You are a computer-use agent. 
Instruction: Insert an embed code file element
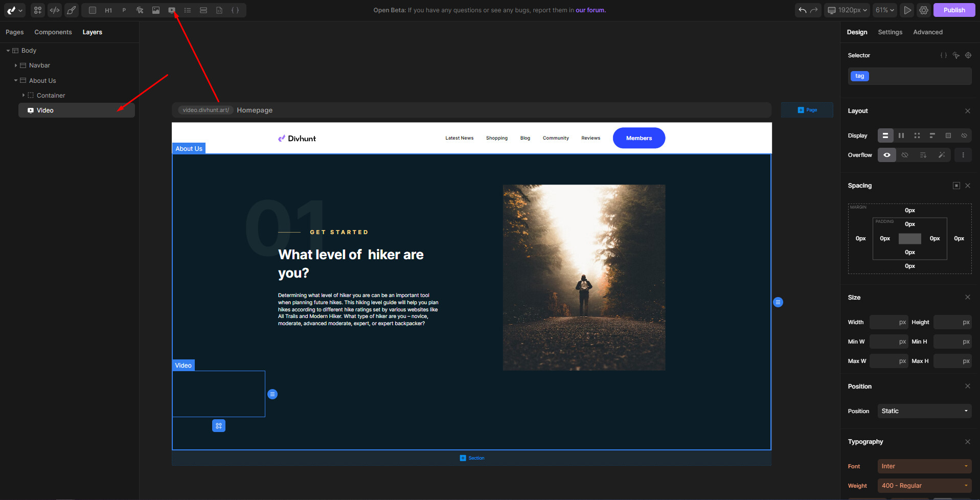pos(219,10)
